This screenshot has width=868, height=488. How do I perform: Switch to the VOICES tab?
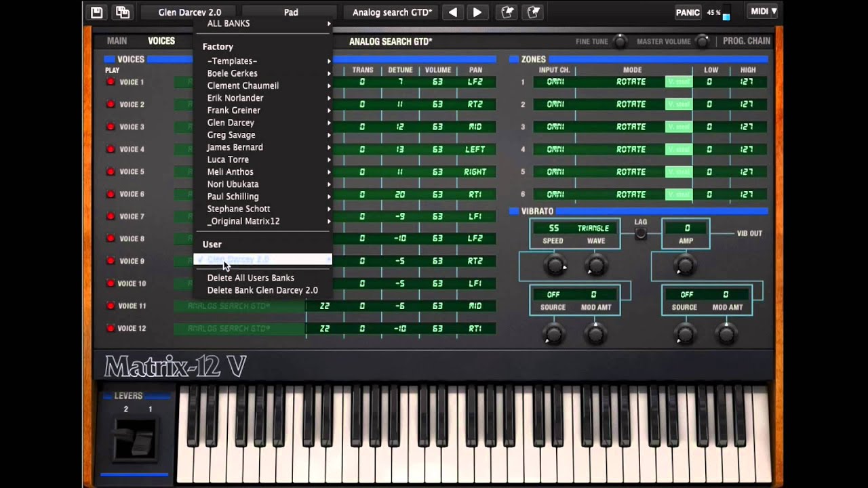click(161, 41)
